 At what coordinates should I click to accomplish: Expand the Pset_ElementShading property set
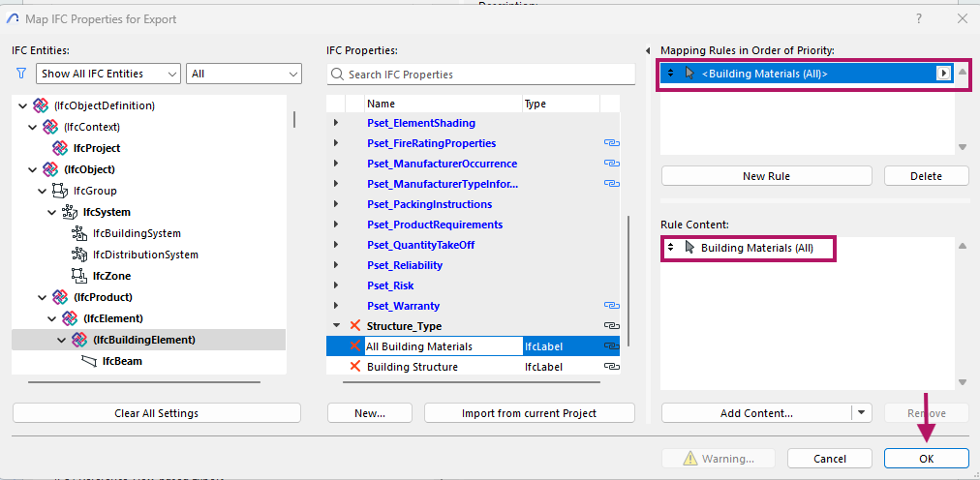(x=336, y=123)
